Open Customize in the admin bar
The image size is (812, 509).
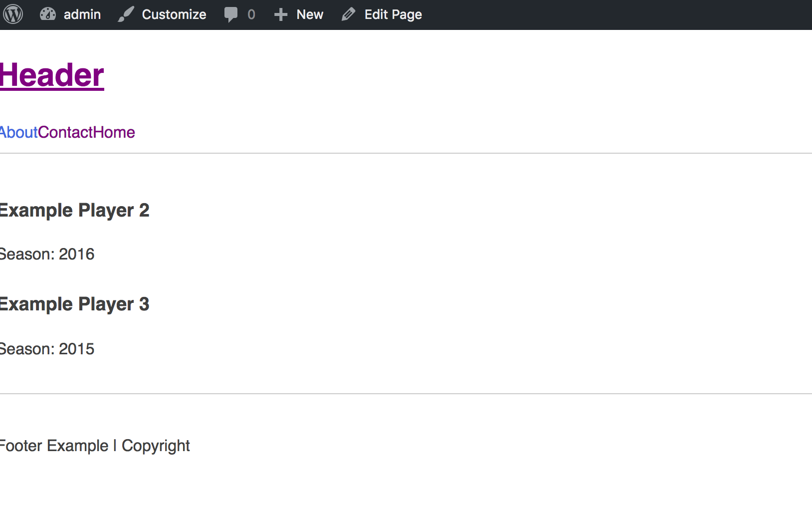point(174,14)
